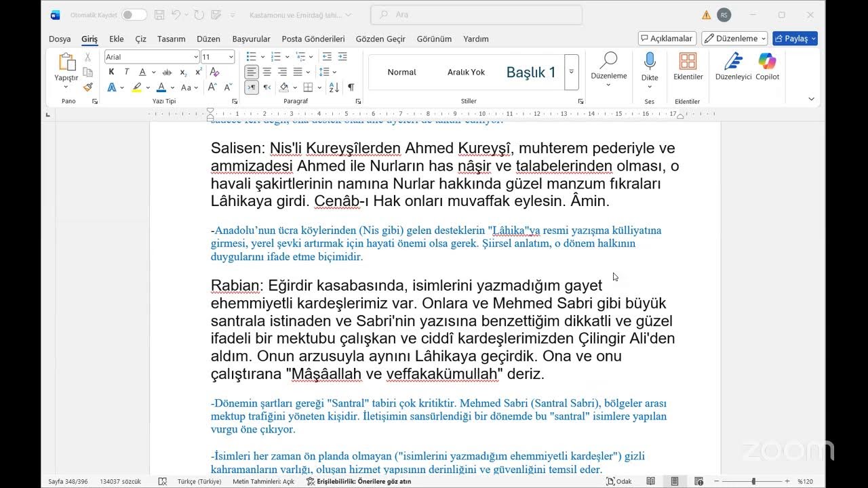This screenshot has height=488, width=868.
Task: Switch to the Görünüm tab
Action: pos(434,39)
